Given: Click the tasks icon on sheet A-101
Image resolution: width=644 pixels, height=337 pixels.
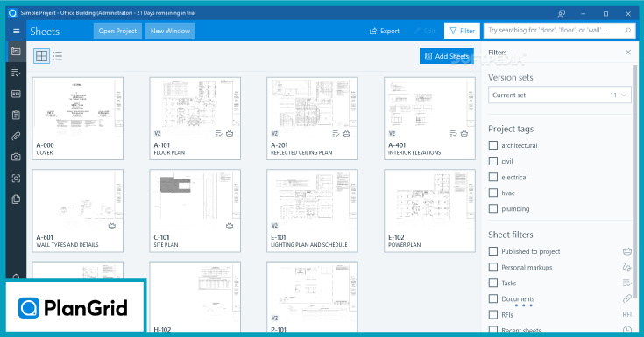Looking at the screenshot, I should 219,133.
